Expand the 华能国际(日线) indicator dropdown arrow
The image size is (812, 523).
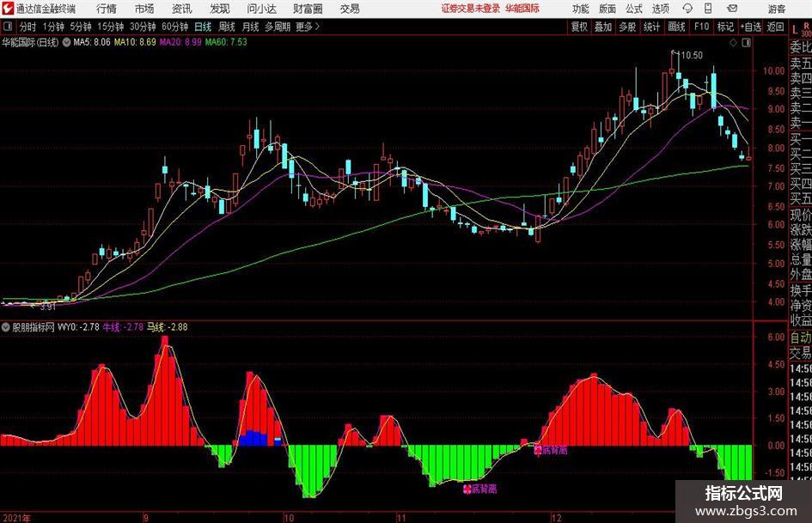click(x=66, y=42)
